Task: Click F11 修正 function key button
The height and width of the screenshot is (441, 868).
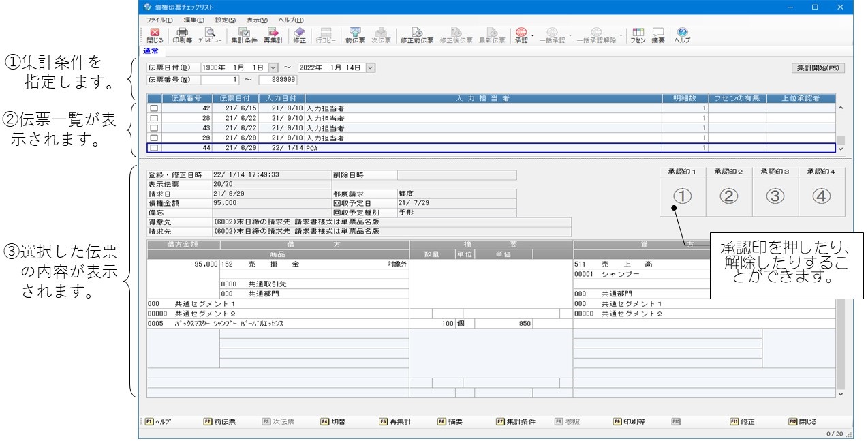Action: (x=743, y=422)
